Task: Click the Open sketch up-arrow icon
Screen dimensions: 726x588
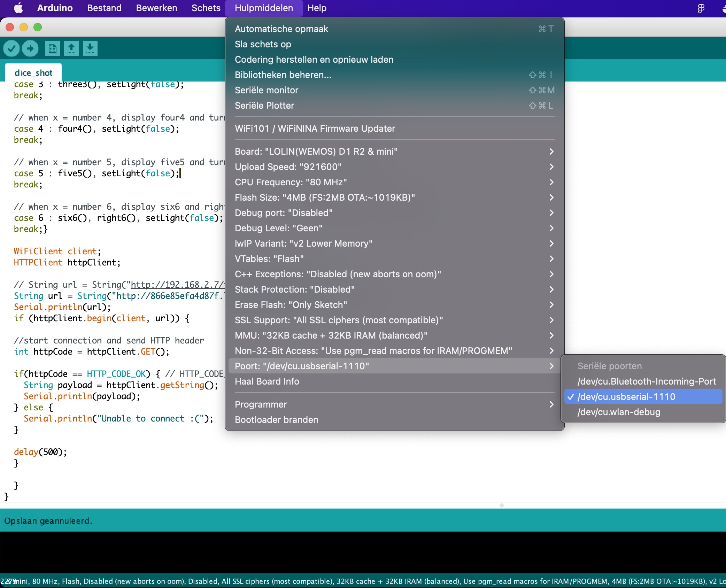Action: [71, 48]
